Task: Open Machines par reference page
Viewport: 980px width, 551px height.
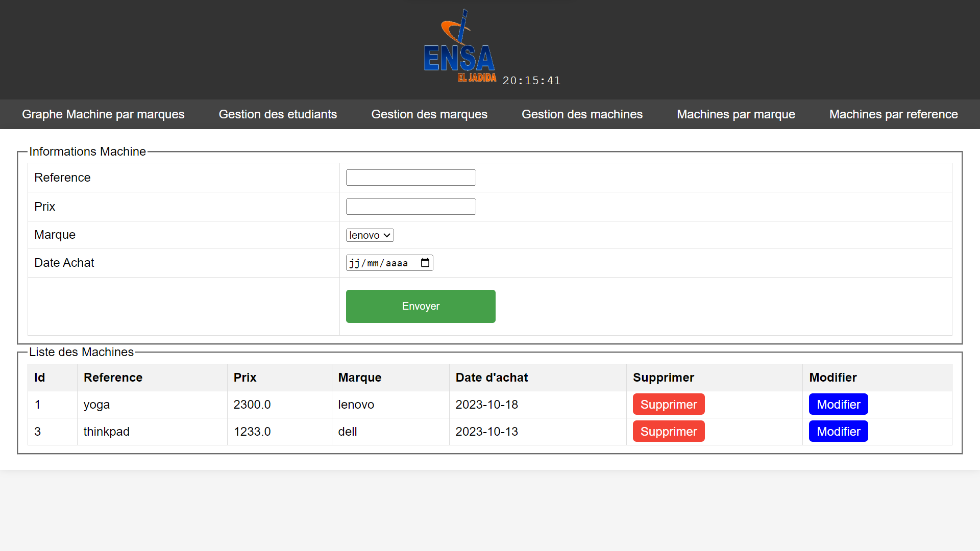Action: (893, 114)
